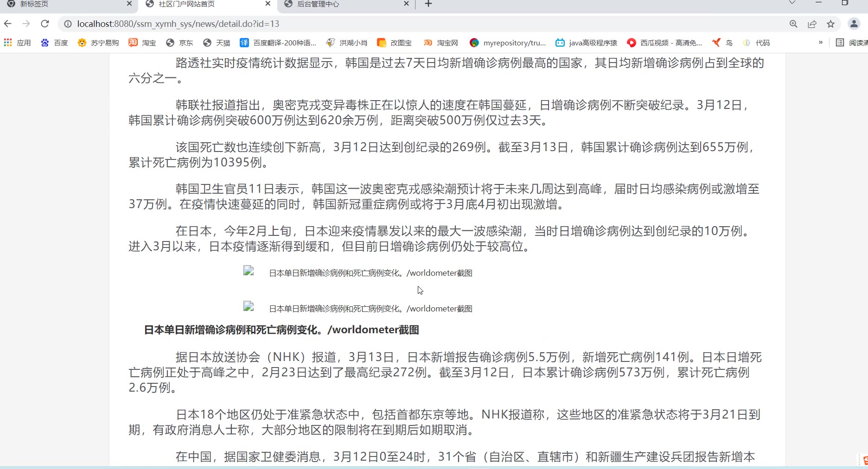Open the 苏宁易购 bookmark

(98, 43)
